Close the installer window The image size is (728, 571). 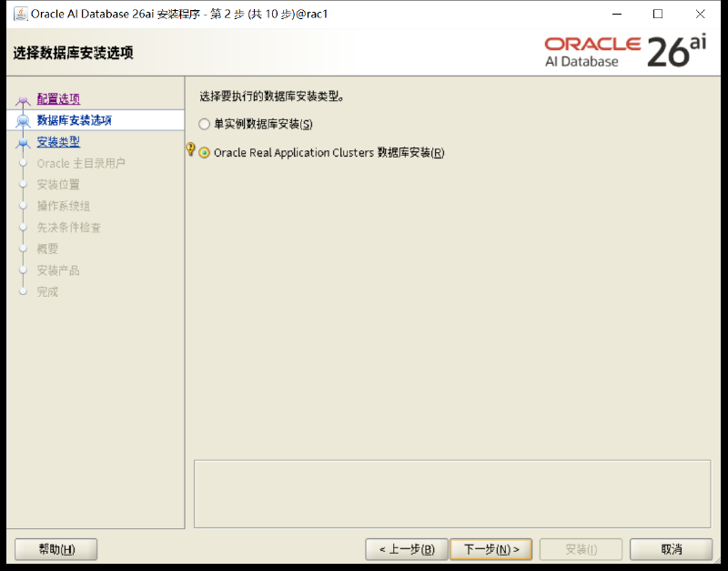[x=700, y=14]
